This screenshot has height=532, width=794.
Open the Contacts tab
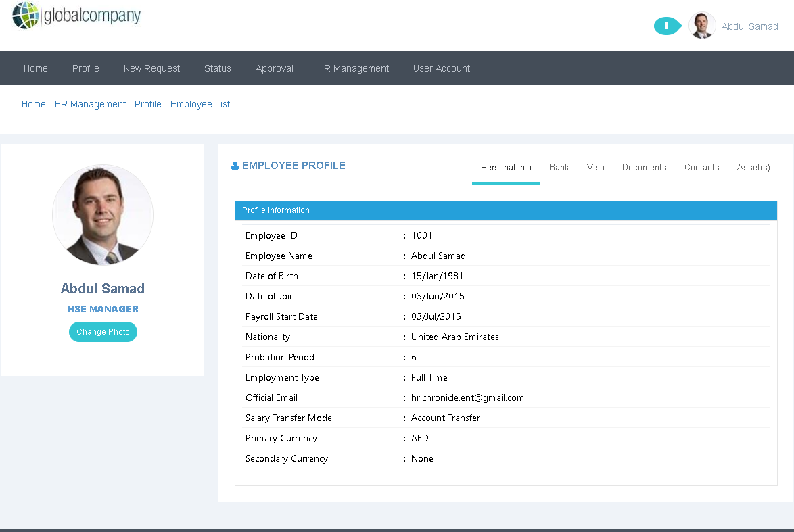tap(701, 167)
